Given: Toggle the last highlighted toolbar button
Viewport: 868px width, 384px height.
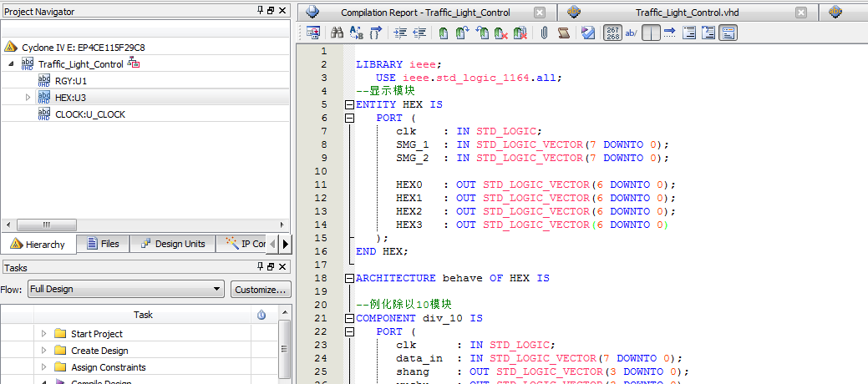Looking at the screenshot, I should [x=728, y=33].
